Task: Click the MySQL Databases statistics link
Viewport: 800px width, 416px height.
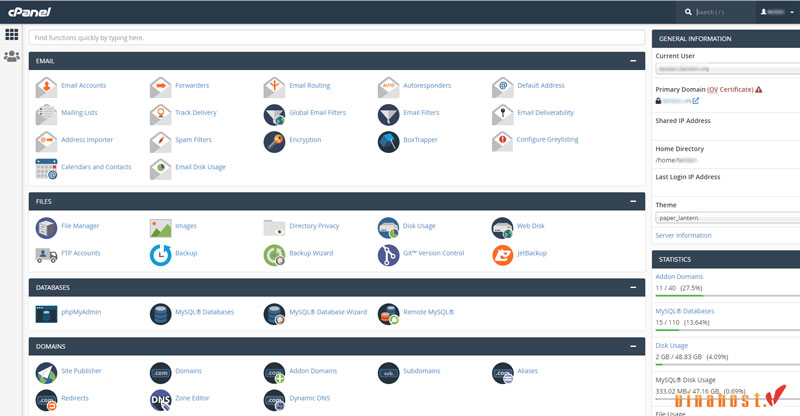Action: (685, 311)
